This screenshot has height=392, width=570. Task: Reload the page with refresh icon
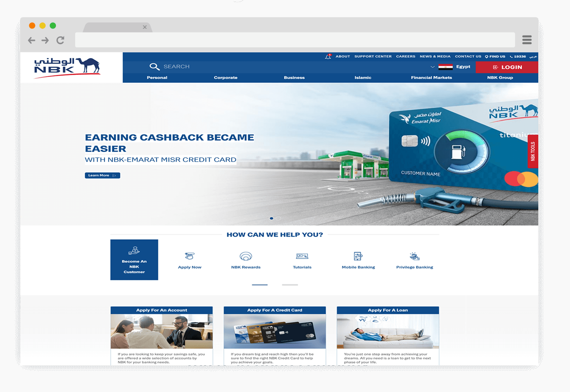click(60, 40)
